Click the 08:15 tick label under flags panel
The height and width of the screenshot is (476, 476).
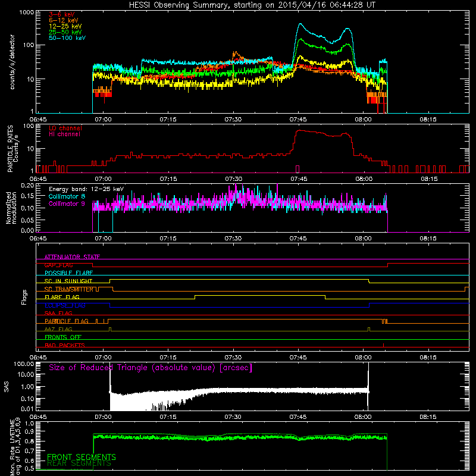[428, 358]
